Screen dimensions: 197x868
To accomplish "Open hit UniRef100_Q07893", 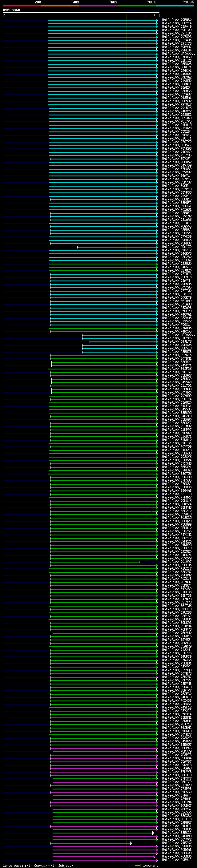I will point(177,37).
